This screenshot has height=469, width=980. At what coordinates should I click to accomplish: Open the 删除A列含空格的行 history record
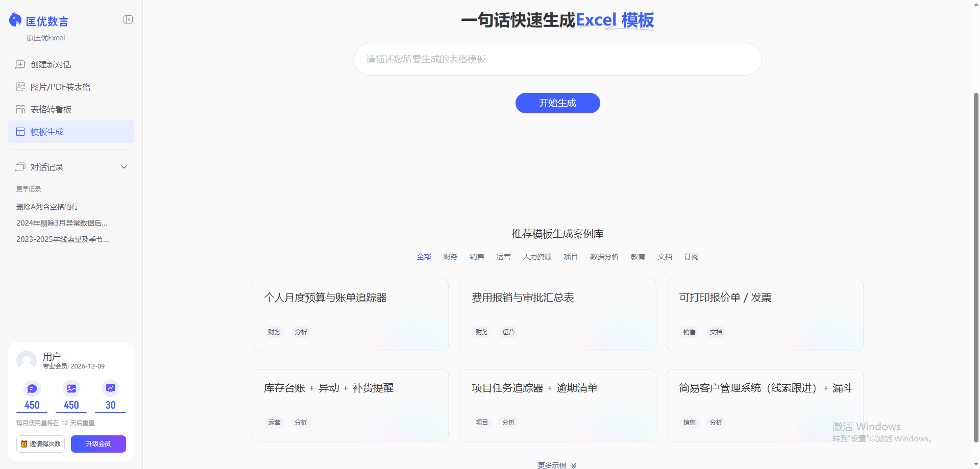coord(47,206)
